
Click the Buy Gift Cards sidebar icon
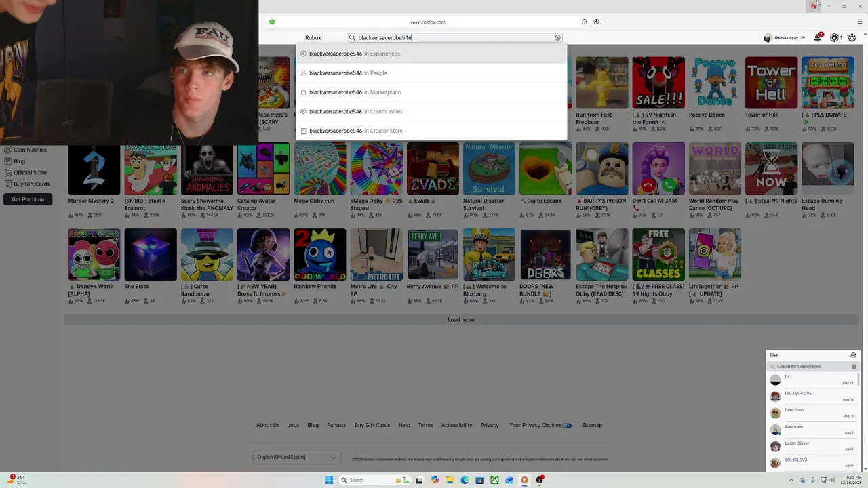tap(7, 184)
